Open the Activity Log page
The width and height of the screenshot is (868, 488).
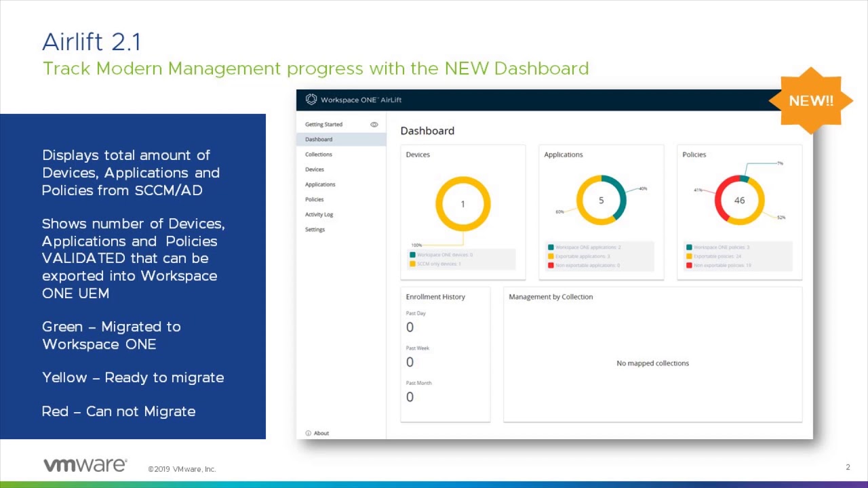click(319, 214)
